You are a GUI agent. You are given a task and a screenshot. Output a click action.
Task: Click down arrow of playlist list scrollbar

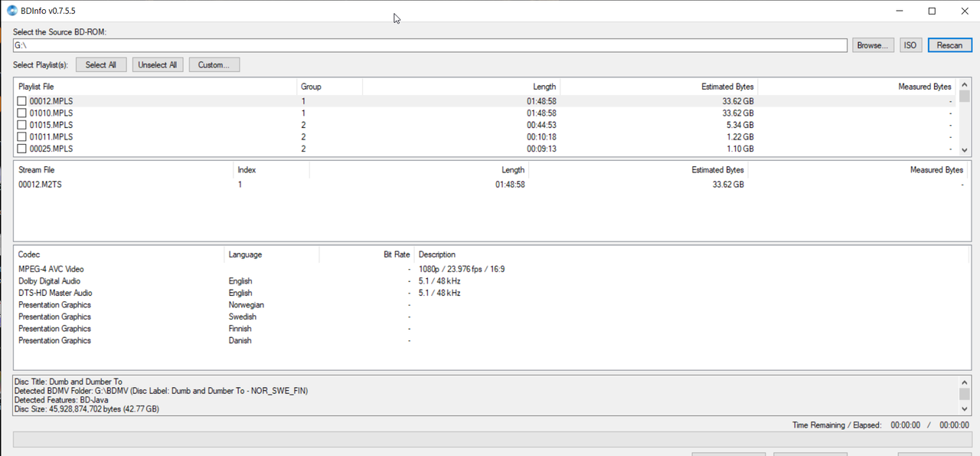965,149
